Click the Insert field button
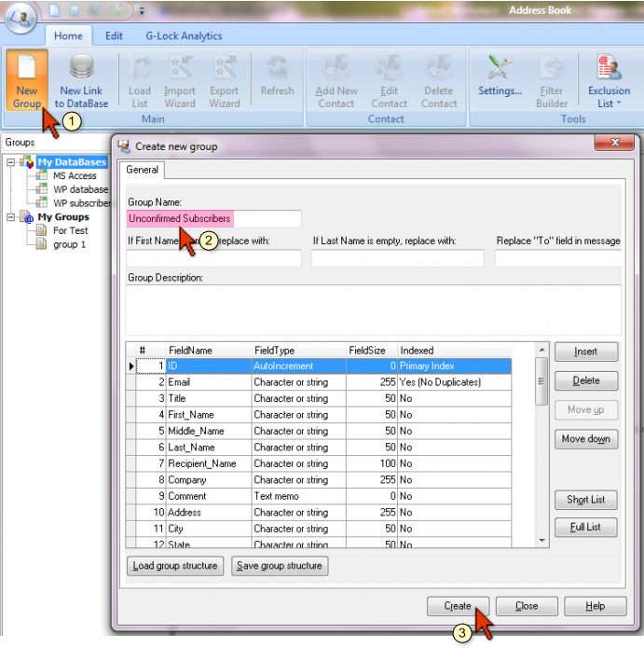644x648 pixels. (x=586, y=352)
